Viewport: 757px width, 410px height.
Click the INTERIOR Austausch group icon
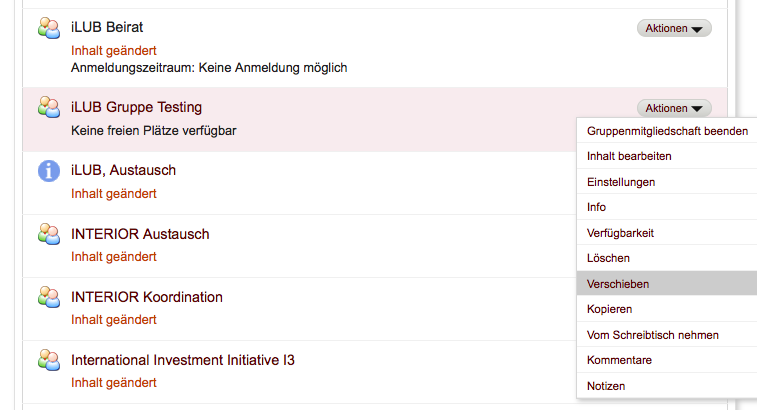pyautogui.click(x=49, y=234)
